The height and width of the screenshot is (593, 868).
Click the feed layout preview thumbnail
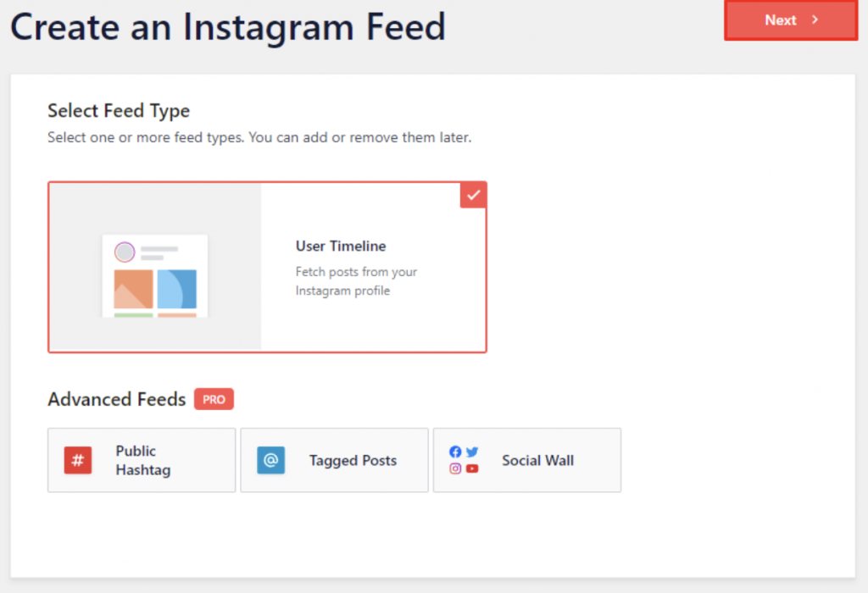click(155, 275)
